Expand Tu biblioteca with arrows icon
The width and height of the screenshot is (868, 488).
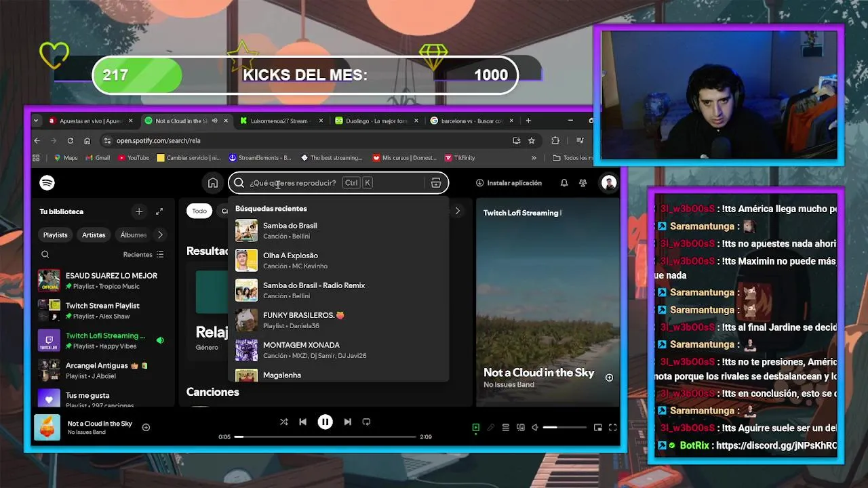159,211
